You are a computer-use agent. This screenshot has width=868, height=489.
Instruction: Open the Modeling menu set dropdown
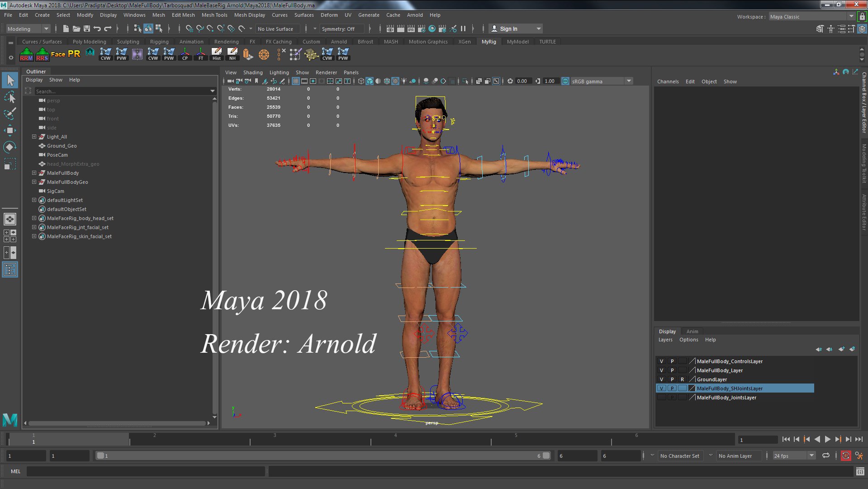pos(28,29)
